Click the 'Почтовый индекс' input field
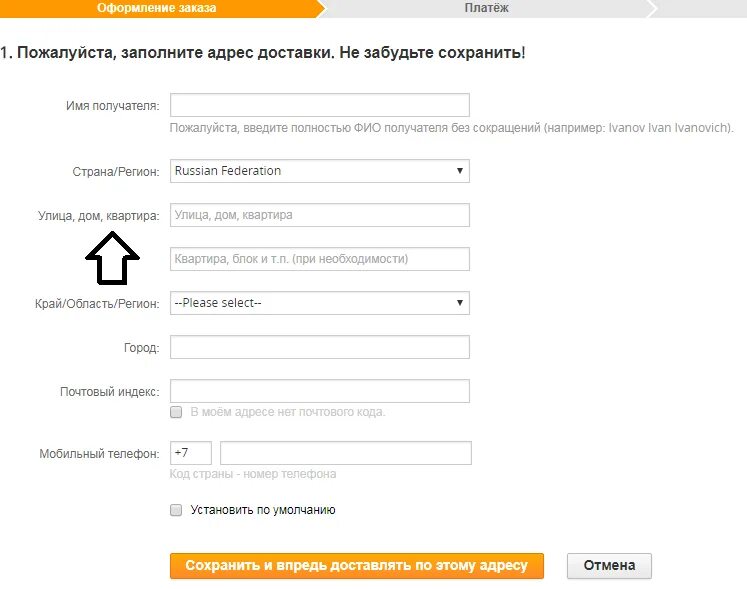This screenshot has width=747, height=589. 320,391
